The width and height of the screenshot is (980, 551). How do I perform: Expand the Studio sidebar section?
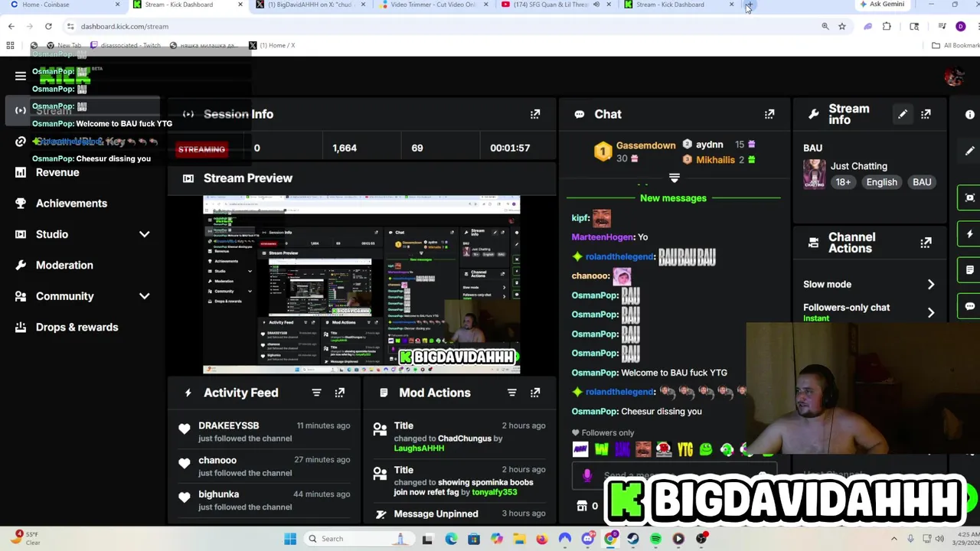click(x=144, y=234)
